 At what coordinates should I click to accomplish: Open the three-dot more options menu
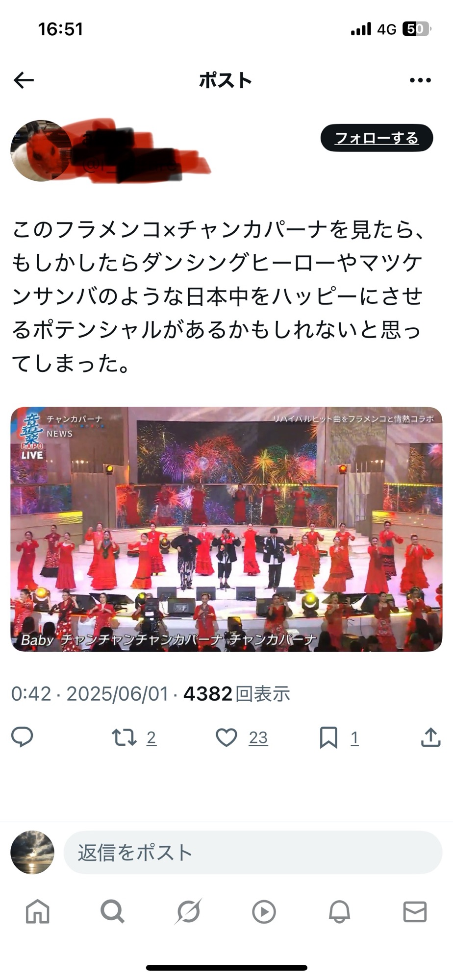[420, 80]
